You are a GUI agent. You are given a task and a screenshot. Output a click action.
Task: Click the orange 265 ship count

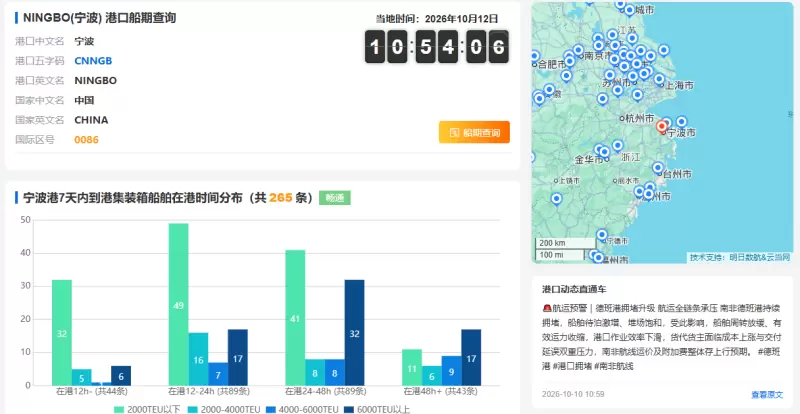tap(281, 198)
